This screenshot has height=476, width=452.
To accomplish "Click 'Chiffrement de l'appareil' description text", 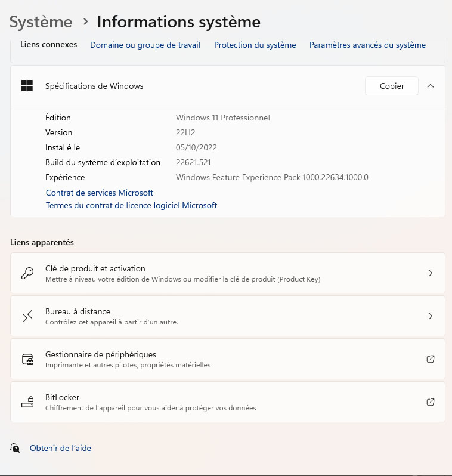I will click(x=150, y=408).
